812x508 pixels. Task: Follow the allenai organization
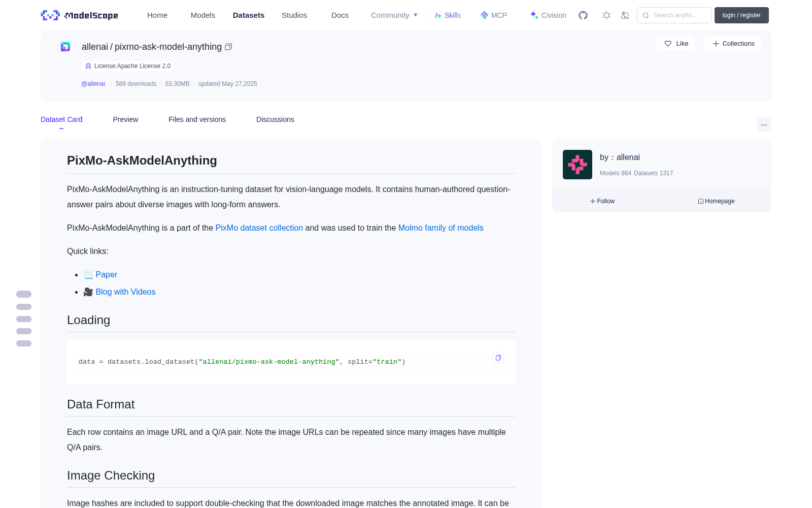[x=602, y=201]
